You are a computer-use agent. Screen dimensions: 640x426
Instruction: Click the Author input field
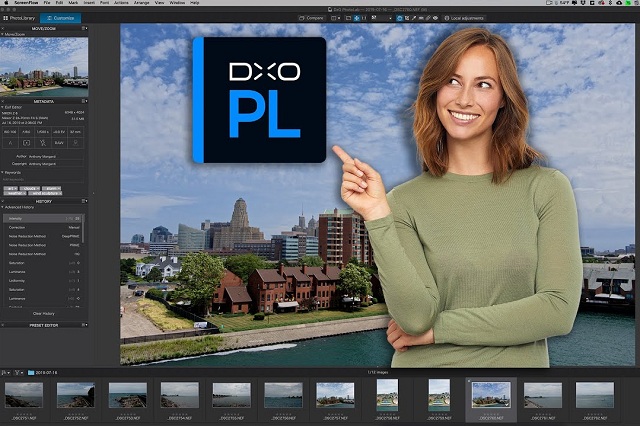tap(56, 156)
